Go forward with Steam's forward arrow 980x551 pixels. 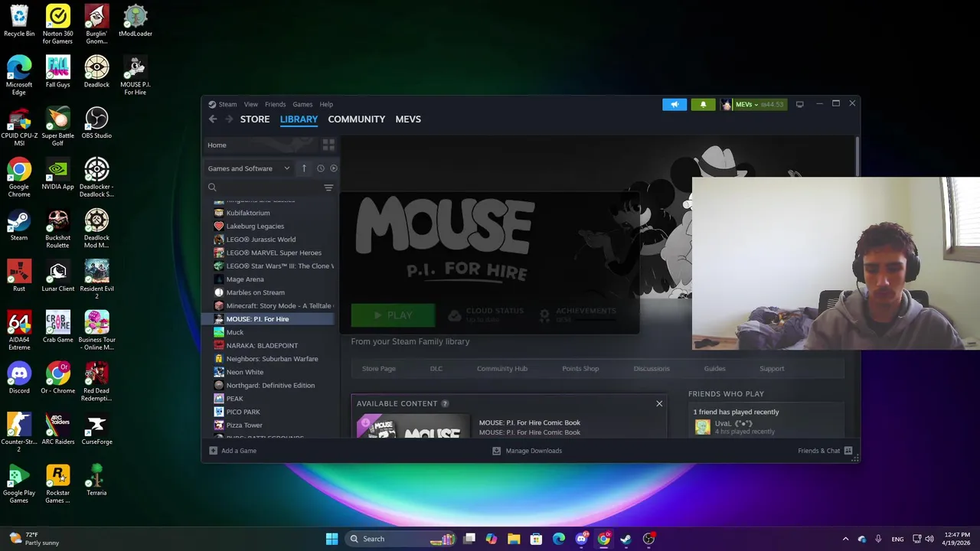229,119
